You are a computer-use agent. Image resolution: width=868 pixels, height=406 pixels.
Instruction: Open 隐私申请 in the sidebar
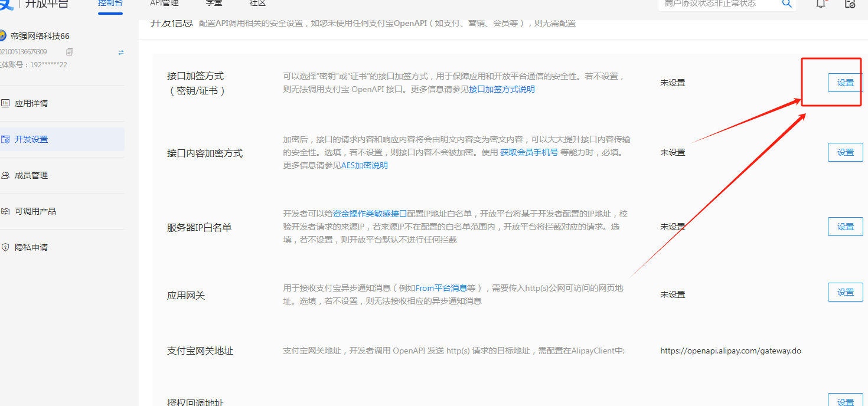[62, 247]
